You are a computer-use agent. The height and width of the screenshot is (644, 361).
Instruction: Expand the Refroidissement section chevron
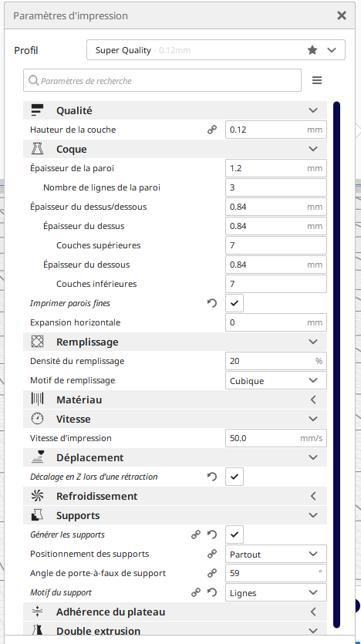(313, 496)
